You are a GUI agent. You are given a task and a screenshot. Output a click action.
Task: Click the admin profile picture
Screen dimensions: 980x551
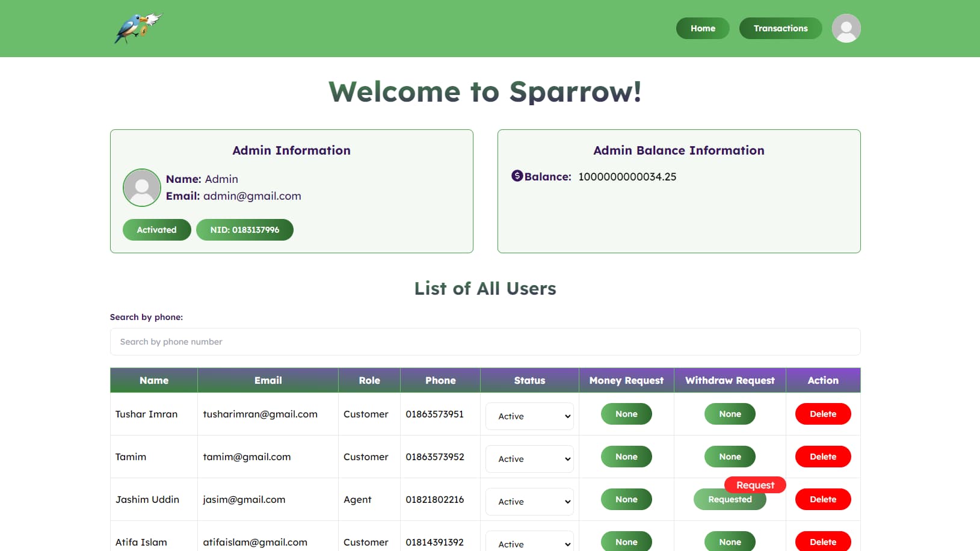[x=142, y=188]
